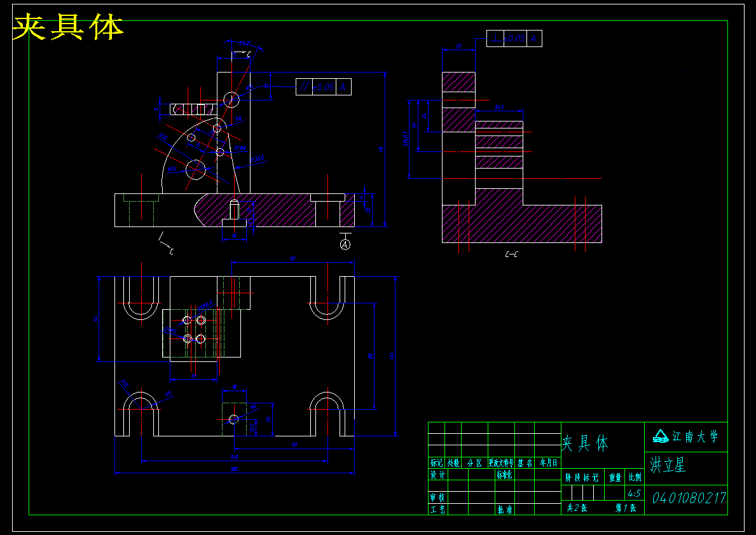Click the 设计 row label
The image size is (756, 535).
[438, 475]
